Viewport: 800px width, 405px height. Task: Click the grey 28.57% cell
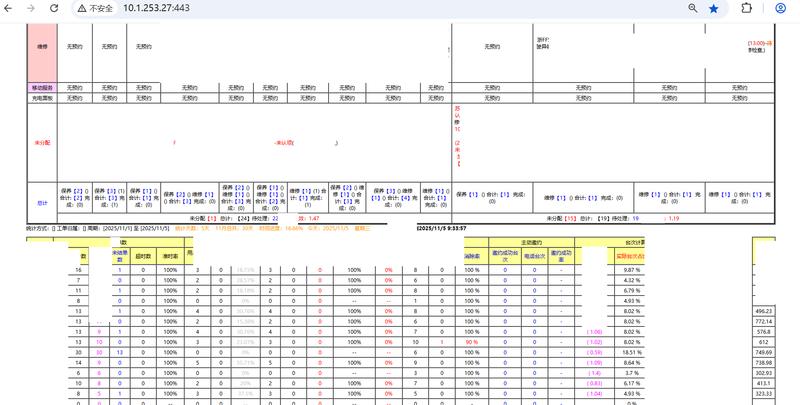point(245,280)
